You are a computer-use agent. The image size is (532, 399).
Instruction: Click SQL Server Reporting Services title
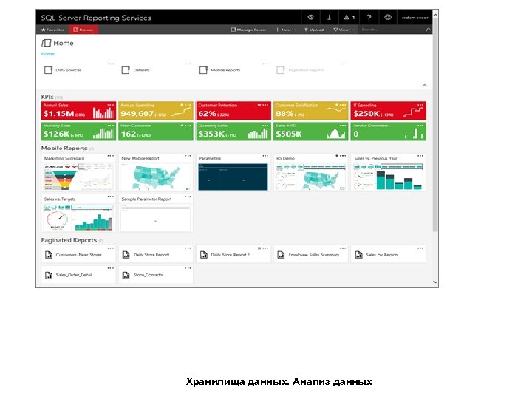coord(96,18)
